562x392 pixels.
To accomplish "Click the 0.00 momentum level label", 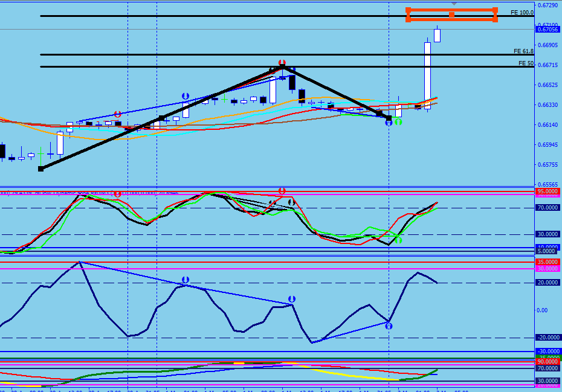I will coord(542,310).
